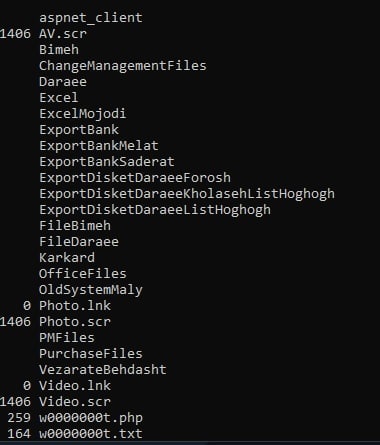Select the aspnet_client directory entry
Image resolution: width=380 pixels, height=445 pixels.
[x=91, y=18]
